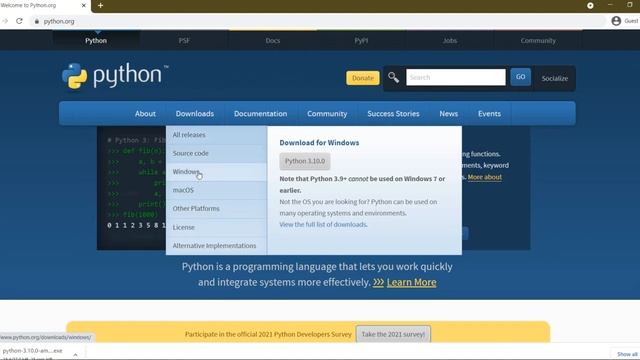
Task: Choose macOS in Downloads submenu
Action: coord(216,190)
